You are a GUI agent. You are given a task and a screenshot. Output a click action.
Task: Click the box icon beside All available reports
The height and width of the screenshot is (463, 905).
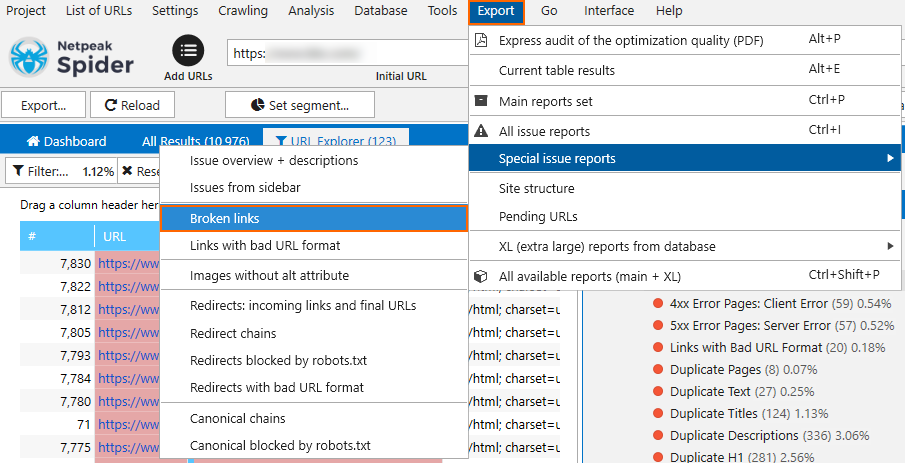click(x=481, y=276)
